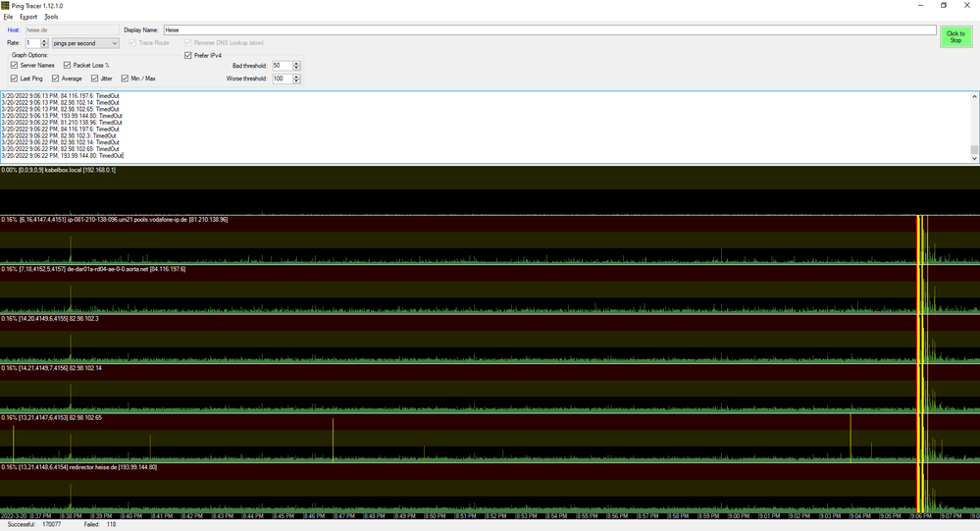Viewport: 980px width, 531px height.
Task: Click the Bad threshold spinner arrows
Action: pyautogui.click(x=296, y=66)
